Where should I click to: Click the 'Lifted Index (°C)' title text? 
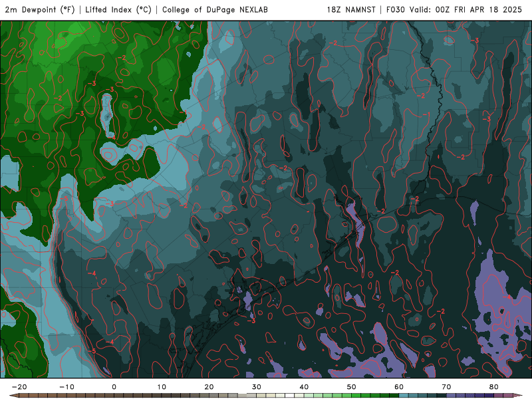pyautogui.click(x=118, y=9)
